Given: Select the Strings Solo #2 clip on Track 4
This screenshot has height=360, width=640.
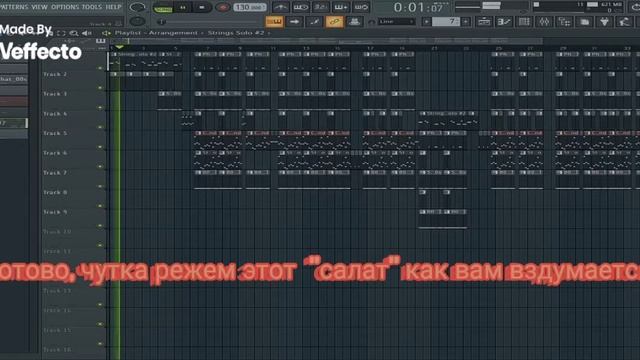Looking at the screenshot, I should [448, 119].
